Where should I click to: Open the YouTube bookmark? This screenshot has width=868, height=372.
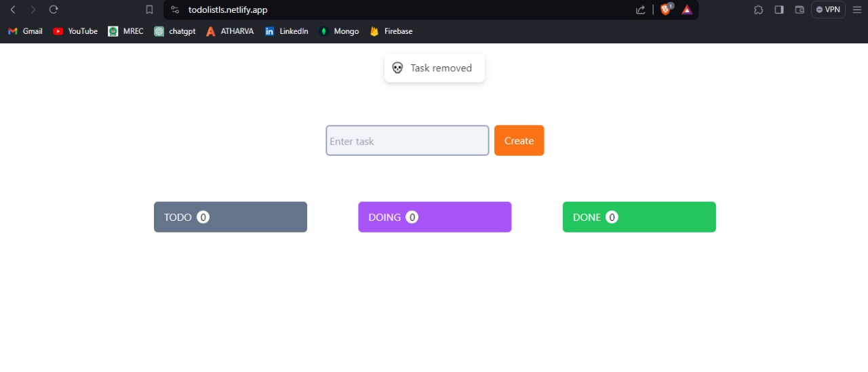[75, 31]
